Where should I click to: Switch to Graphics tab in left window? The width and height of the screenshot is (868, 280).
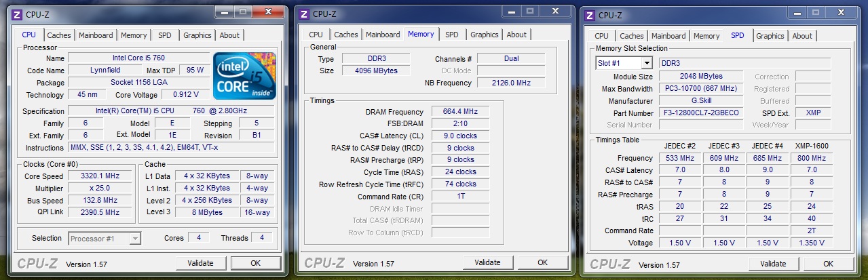pyautogui.click(x=197, y=35)
